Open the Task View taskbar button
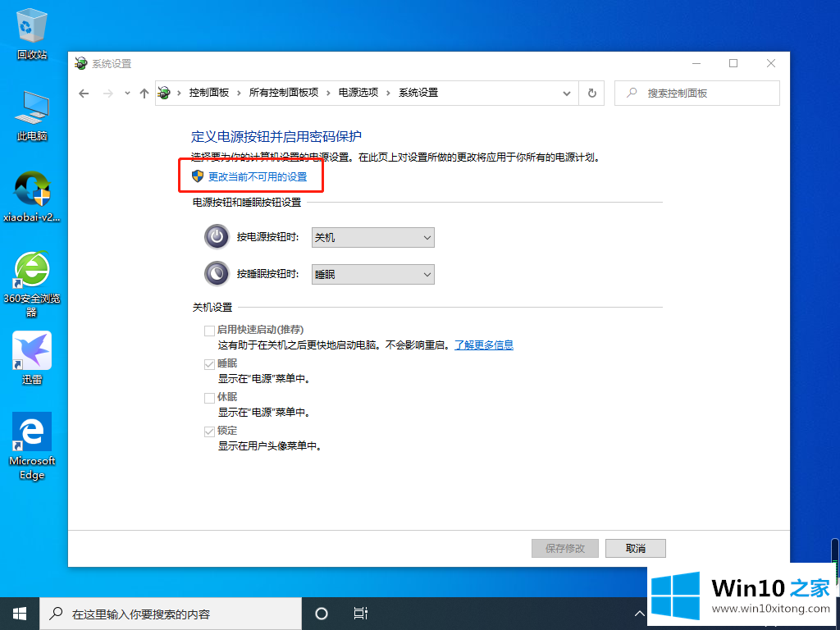840x630 pixels. [x=360, y=614]
